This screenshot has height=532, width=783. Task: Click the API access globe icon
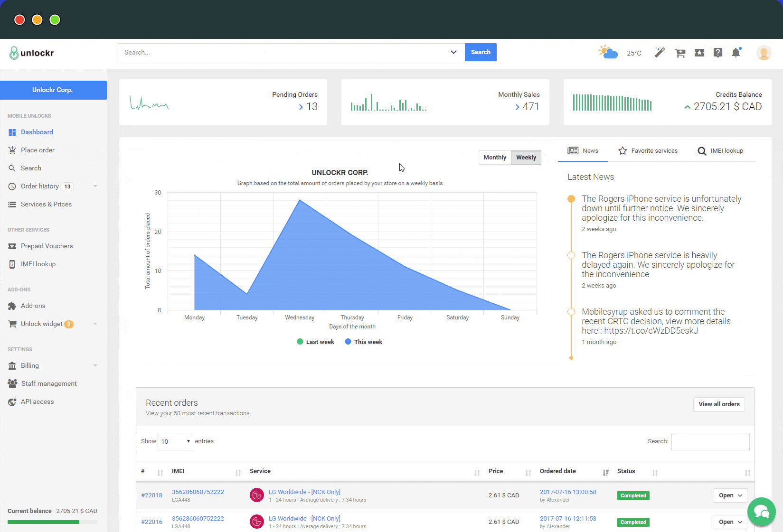[12, 402]
